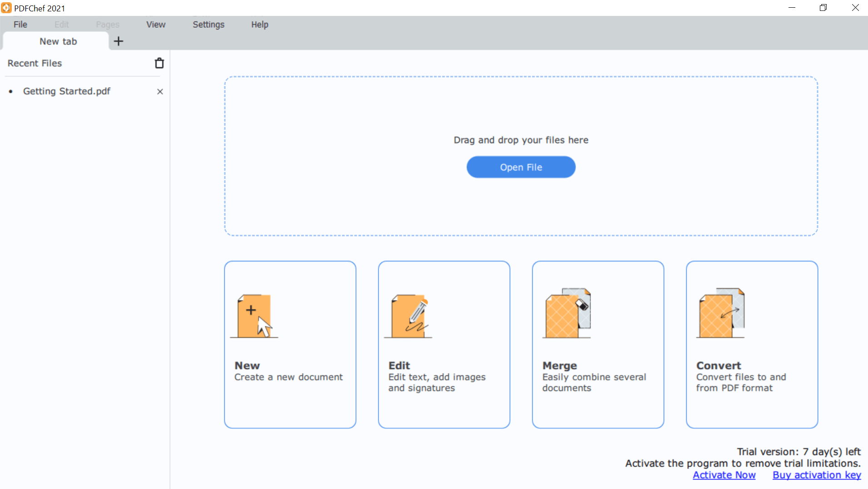The image size is (868, 489).
Task: Click the Buy activation key link
Action: pyautogui.click(x=816, y=475)
